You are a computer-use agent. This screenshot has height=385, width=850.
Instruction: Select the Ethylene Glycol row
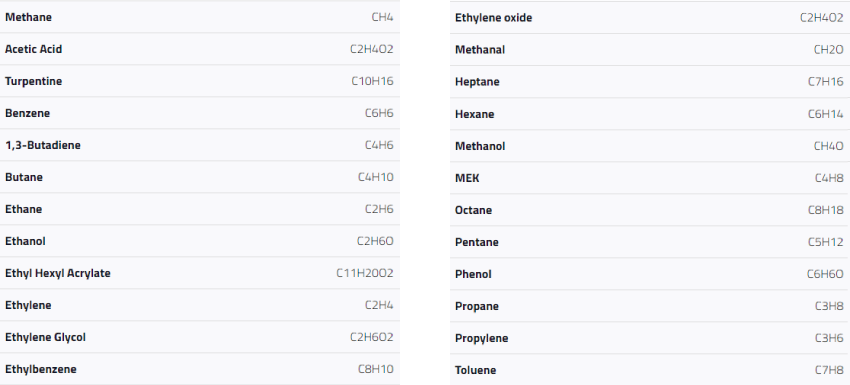coord(199,337)
